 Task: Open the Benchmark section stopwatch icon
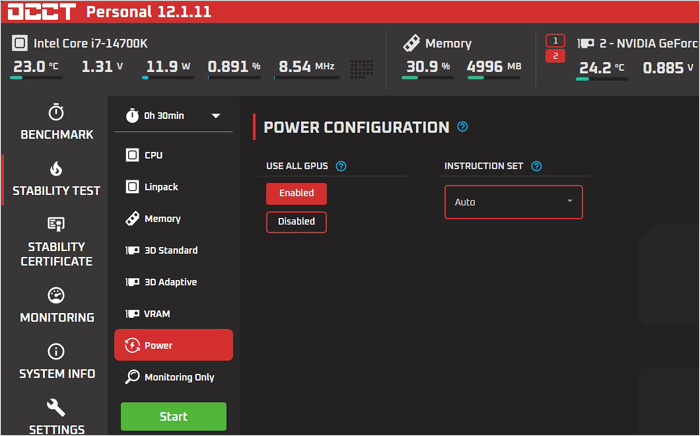point(56,112)
